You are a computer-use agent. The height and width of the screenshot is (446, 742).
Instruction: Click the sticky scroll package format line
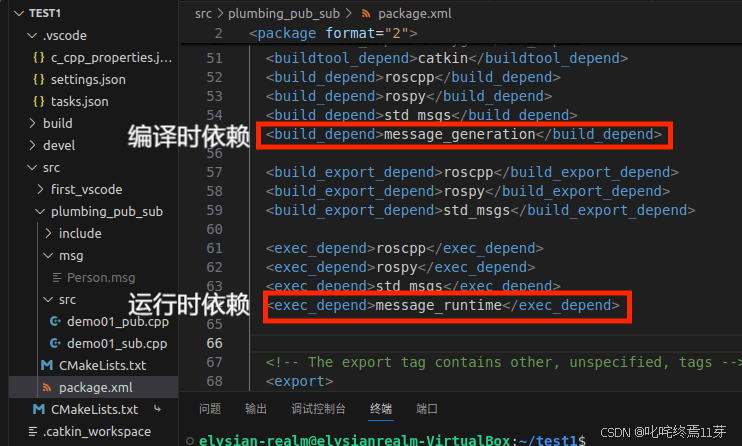tap(333, 33)
